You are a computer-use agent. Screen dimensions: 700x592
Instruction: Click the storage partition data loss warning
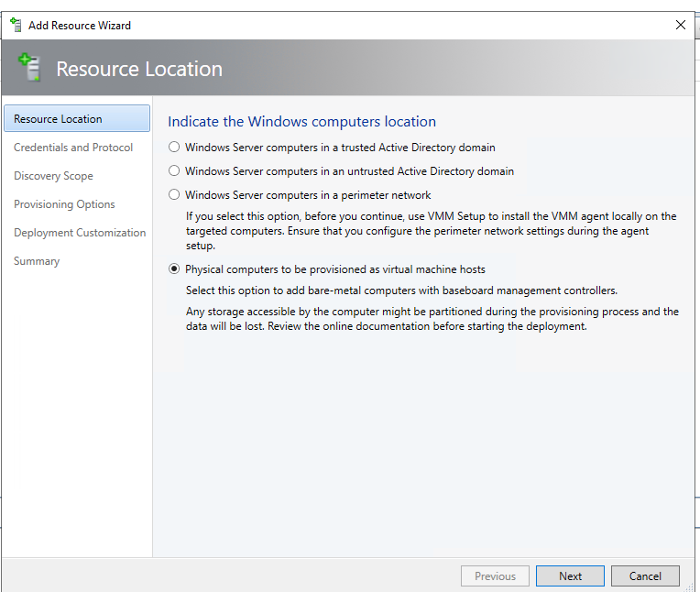click(x=432, y=319)
